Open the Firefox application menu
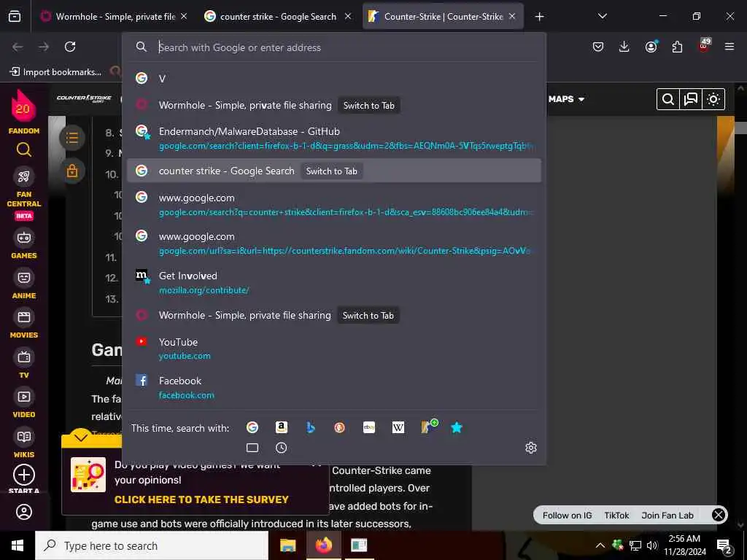The image size is (747, 560). (x=729, y=47)
